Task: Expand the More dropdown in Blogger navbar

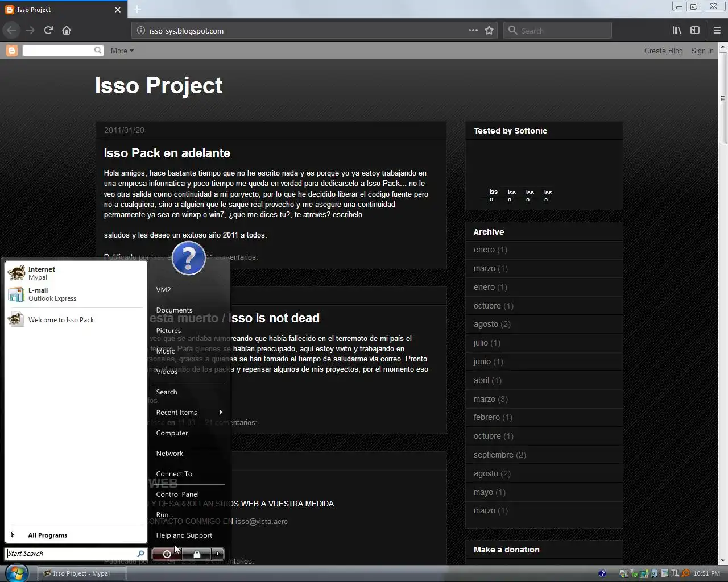Action: coord(122,51)
